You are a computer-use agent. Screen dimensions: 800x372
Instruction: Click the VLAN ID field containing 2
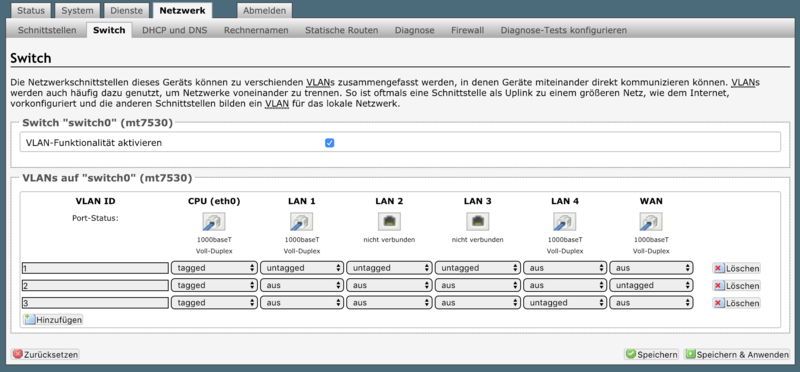pos(95,285)
